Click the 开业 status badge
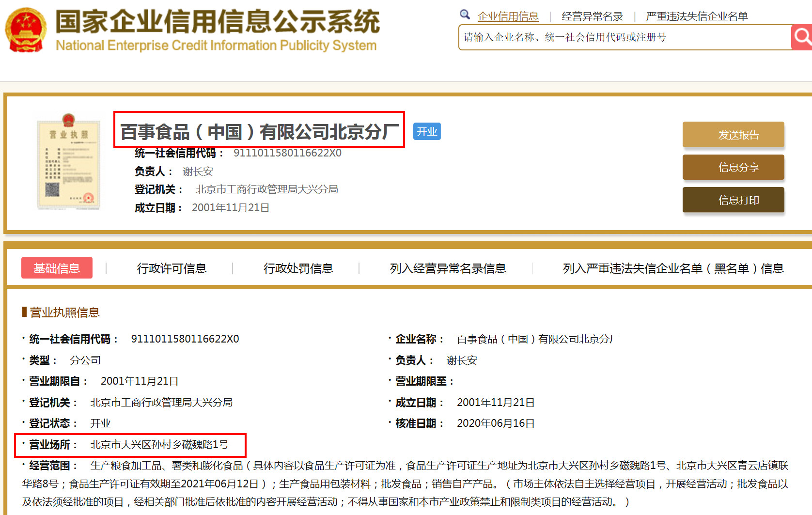812x515 pixels. point(427,131)
